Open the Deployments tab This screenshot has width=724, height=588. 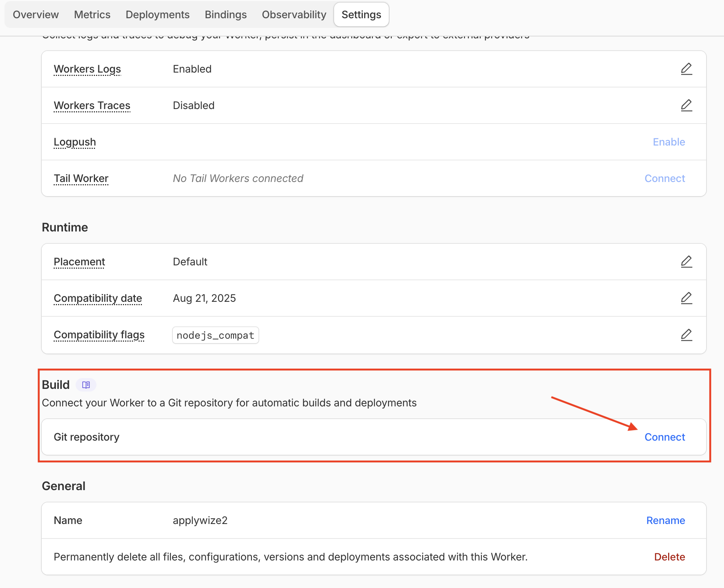[x=158, y=15]
